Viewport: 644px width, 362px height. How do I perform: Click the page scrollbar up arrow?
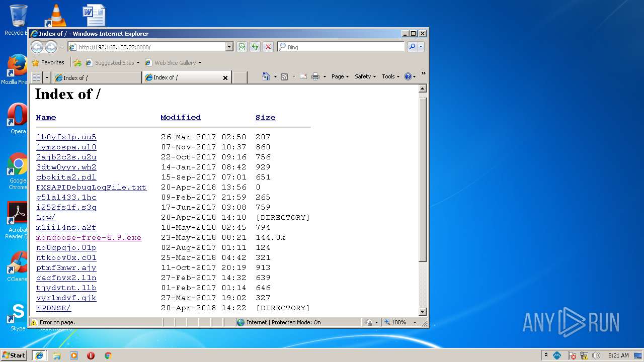423,88
